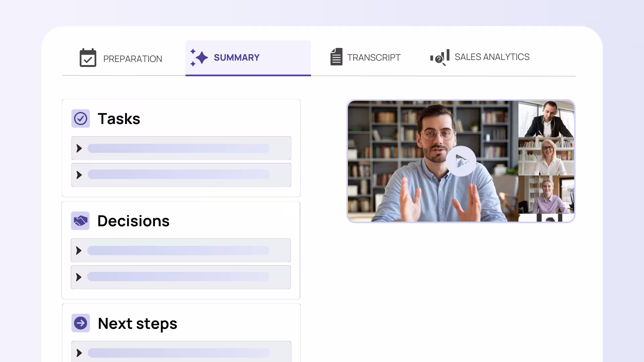This screenshot has width=644, height=362.
Task: Expand the second Decisions item arrow
Action: 79,277
